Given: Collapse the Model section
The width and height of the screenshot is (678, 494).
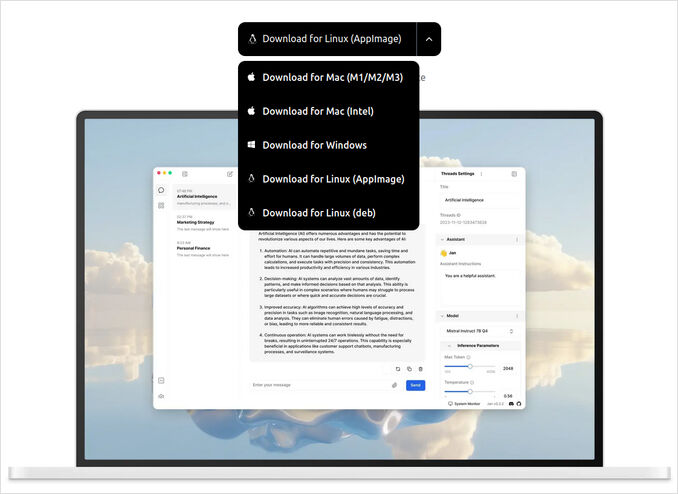Looking at the screenshot, I should point(442,316).
